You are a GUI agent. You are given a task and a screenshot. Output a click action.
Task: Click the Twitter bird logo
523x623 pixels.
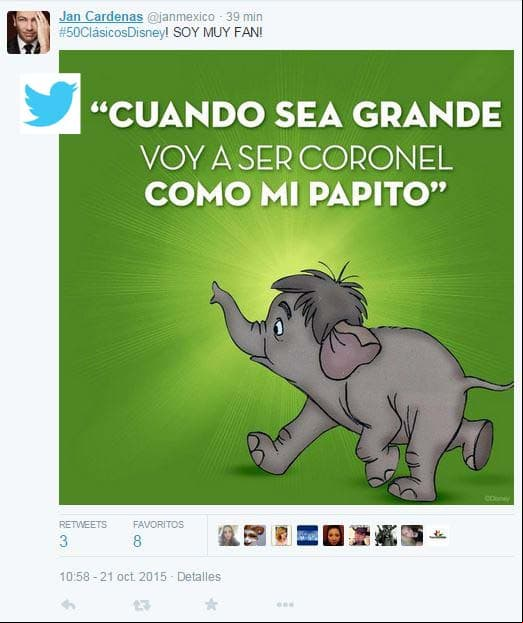click(x=50, y=103)
